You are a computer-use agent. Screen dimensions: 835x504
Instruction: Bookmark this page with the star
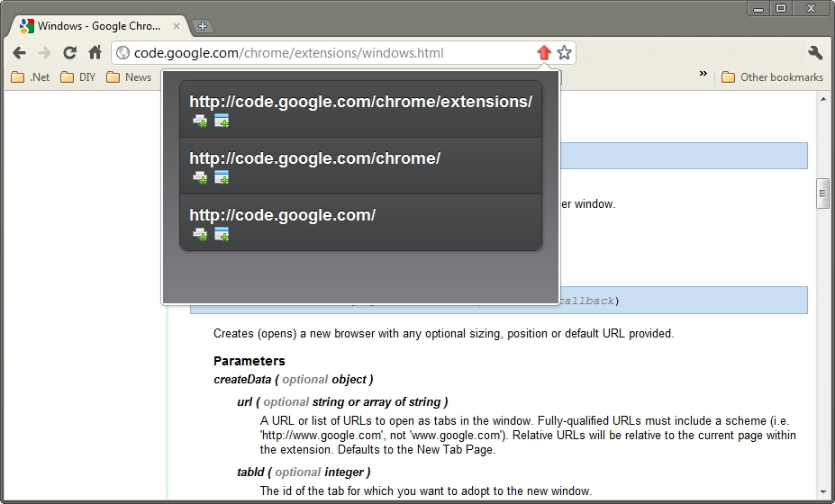(564, 52)
